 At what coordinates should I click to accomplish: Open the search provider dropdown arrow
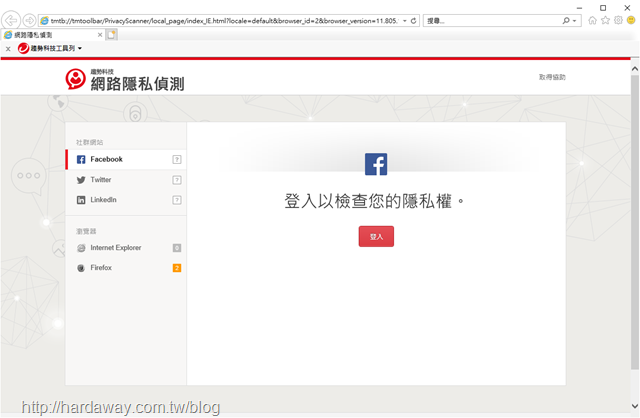point(575,20)
